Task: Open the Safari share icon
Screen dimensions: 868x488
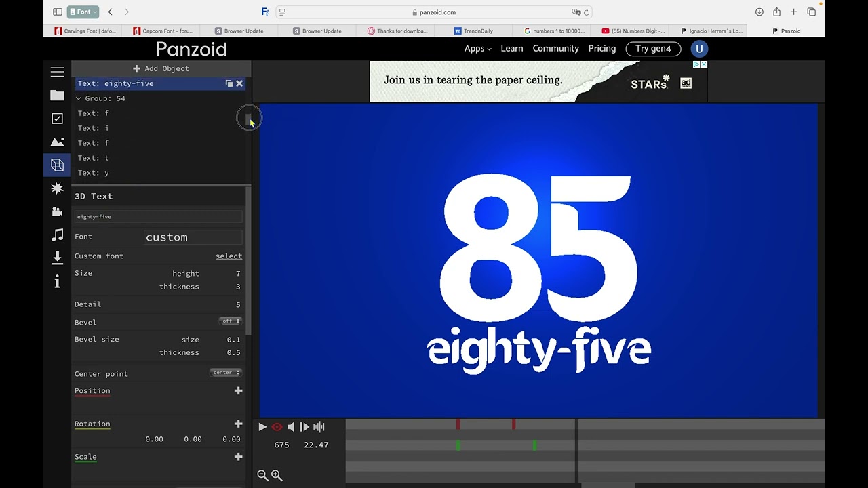Action: tap(776, 12)
